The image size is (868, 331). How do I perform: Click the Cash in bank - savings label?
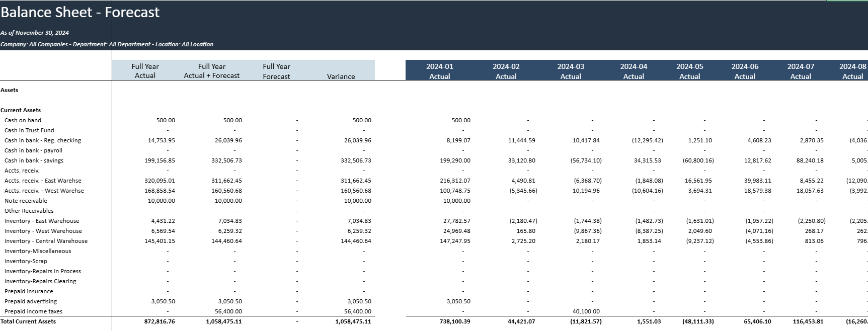point(34,160)
